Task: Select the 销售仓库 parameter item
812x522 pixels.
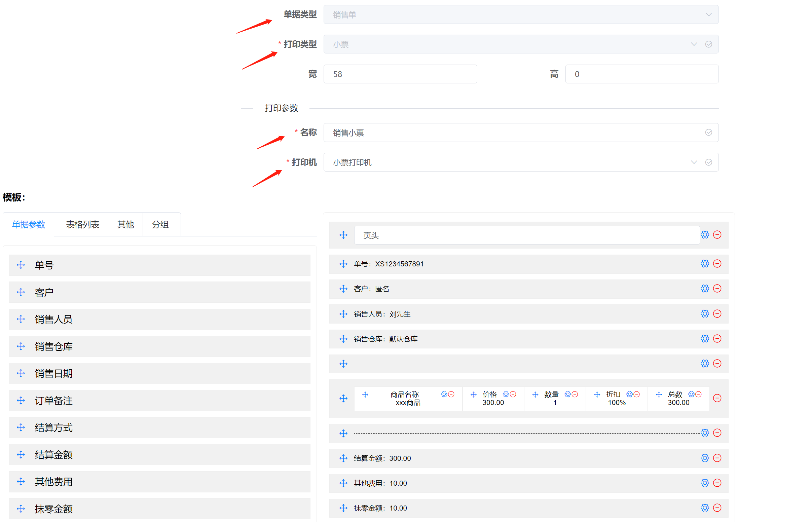Action: click(x=159, y=346)
